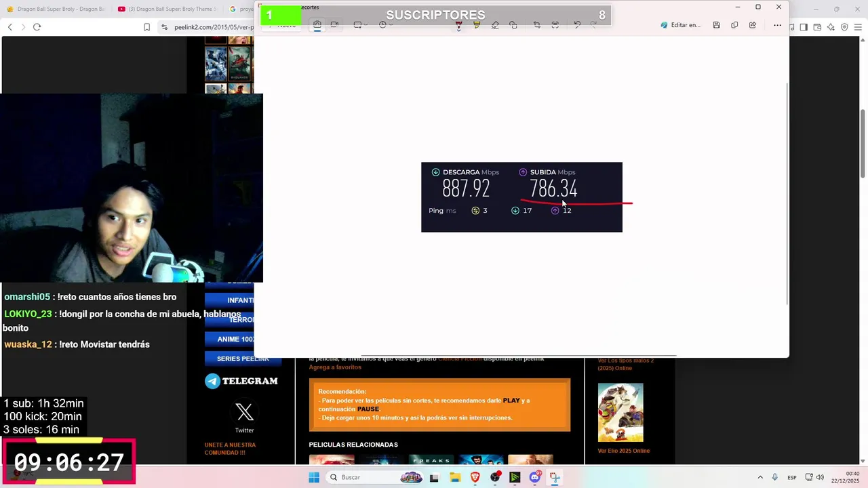Viewport: 868px width, 488px height.
Task: Switch to video record mode icon
Action: tap(334, 24)
